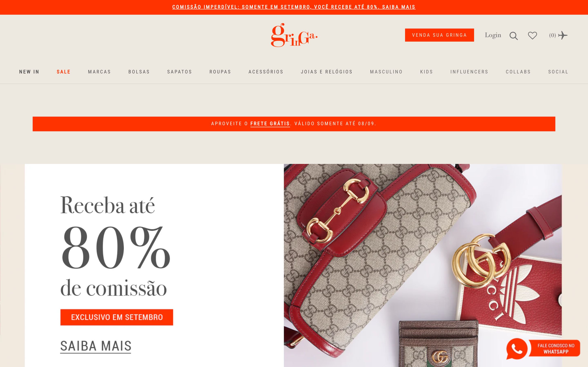Click the FRETE GRÁTIS link
588x367 pixels.
[270, 124]
